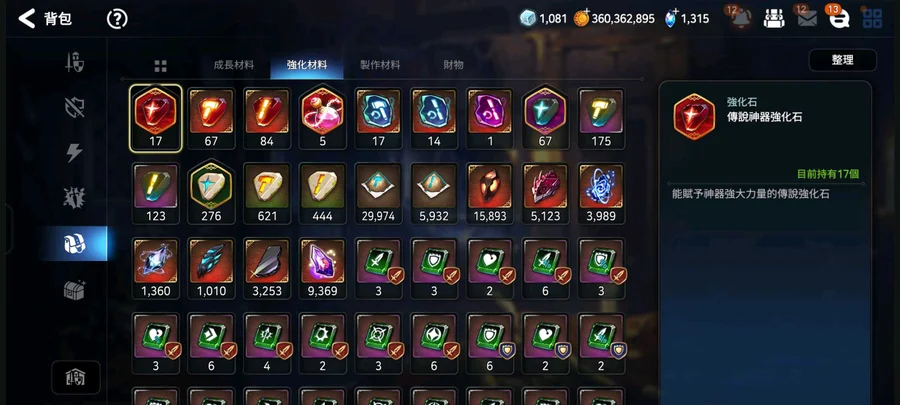Viewport: 900px width, 405px height.
Task: Switch to the 成長材料 tab
Action: [234, 65]
